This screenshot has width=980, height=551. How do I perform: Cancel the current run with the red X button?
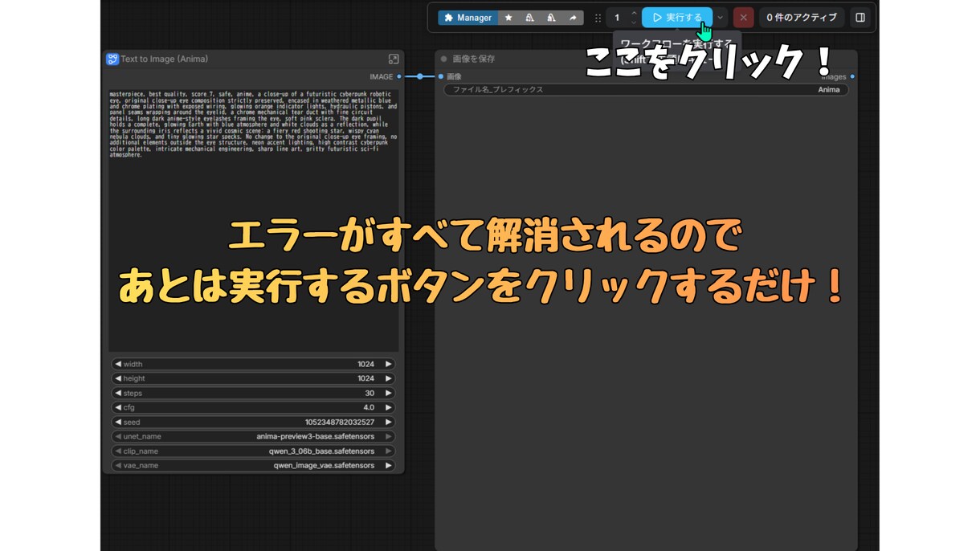point(744,18)
